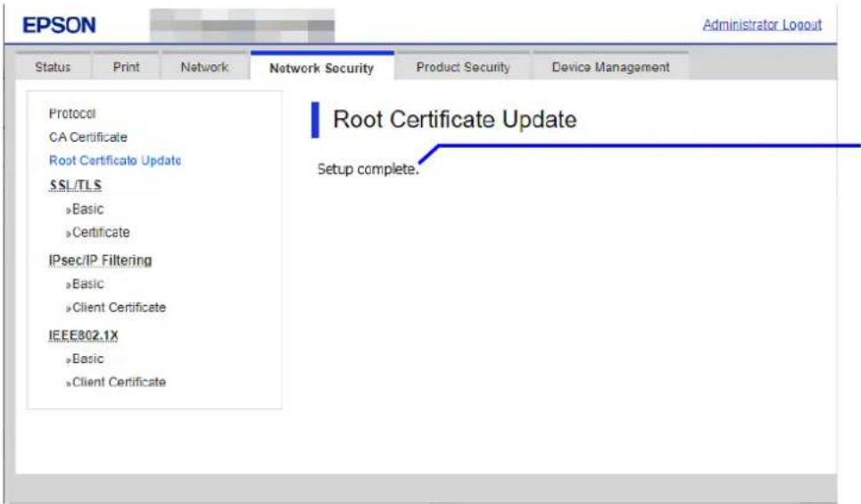Click the EPSON logo
The height and width of the screenshot is (504, 861).
click(59, 25)
